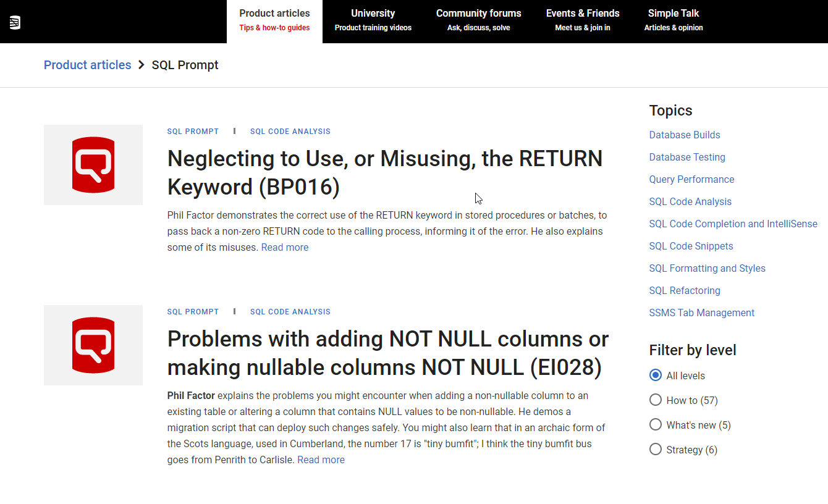This screenshot has height=504, width=828.
Task: Switch to the University tab
Action: [373, 20]
